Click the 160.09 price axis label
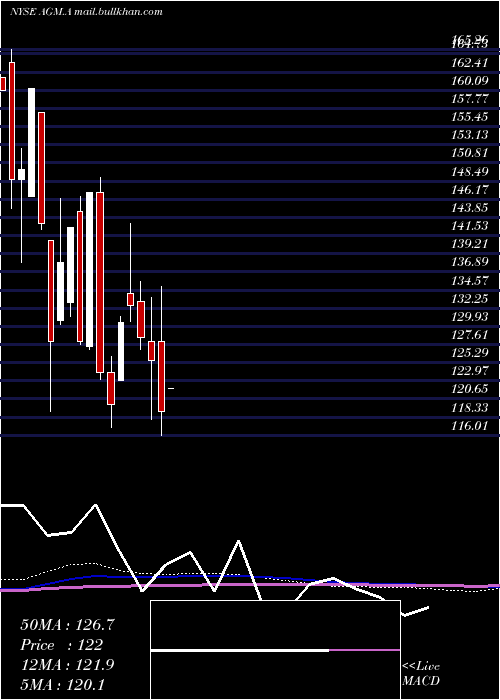This screenshot has width=500, height=700. [x=470, y=81]
